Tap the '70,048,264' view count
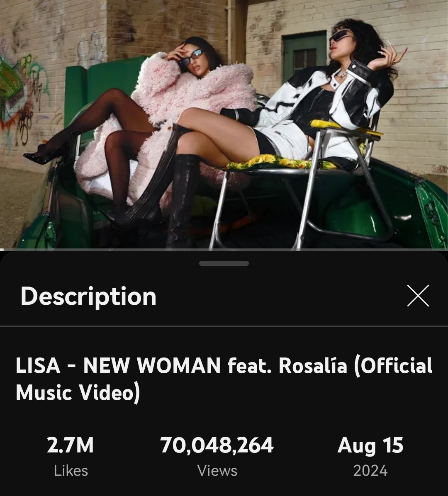This screenshot has width=448, height=496. [217, 445]
